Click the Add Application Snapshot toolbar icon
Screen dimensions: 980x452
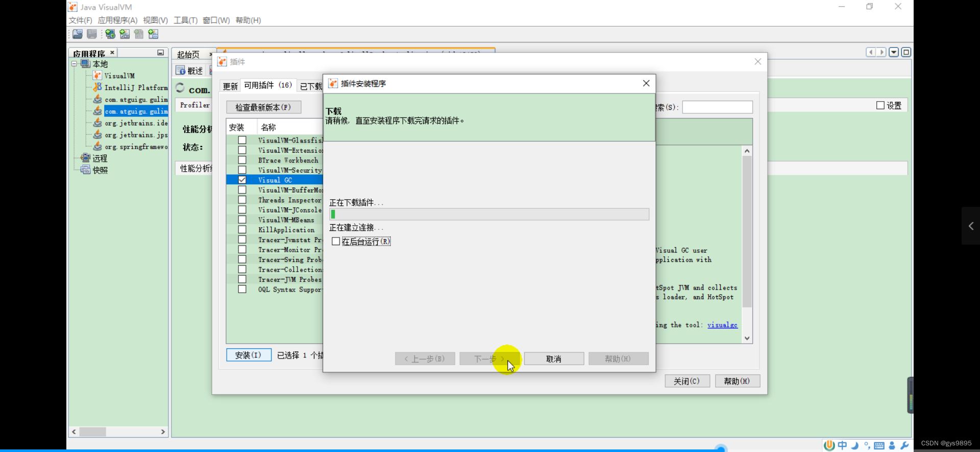153,34
